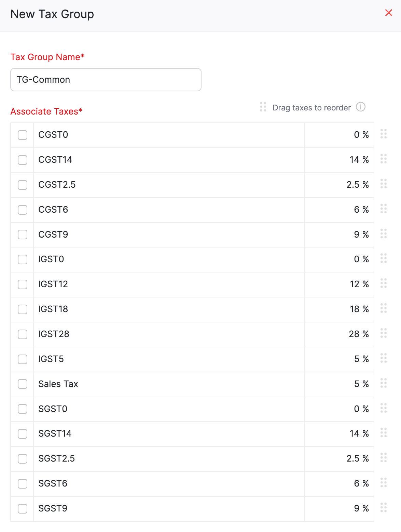Click the drag handle for IGST12 row
This screenshot has height=532, width=401.
click(384, 283)
